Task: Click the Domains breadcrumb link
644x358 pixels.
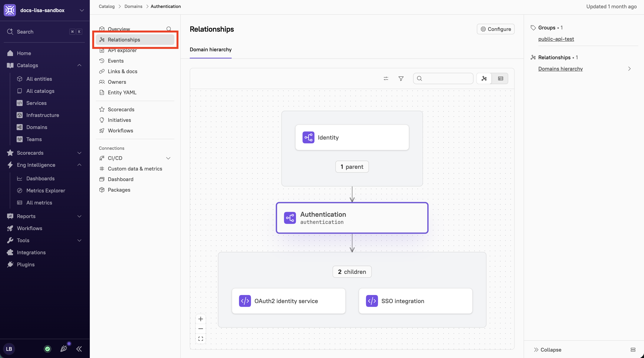Action: coord(133,6)
